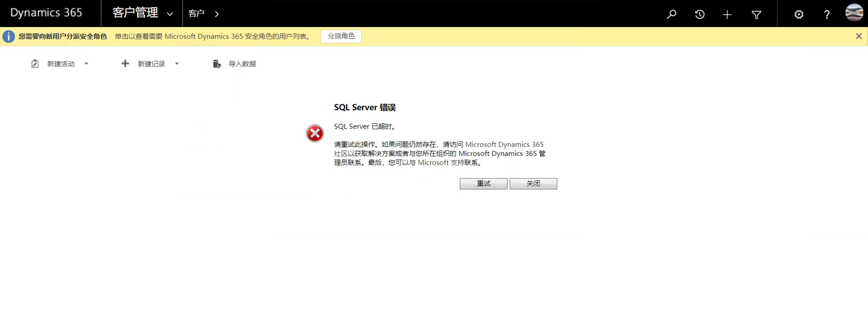Click 关闭 to close the error
This screenshot has width=868, height=326.
533,184
